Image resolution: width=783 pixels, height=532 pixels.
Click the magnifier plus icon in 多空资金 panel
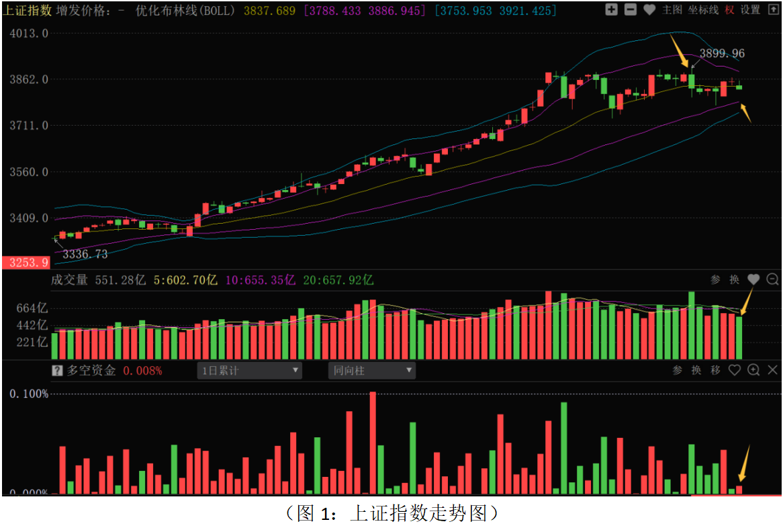[753, 370]
